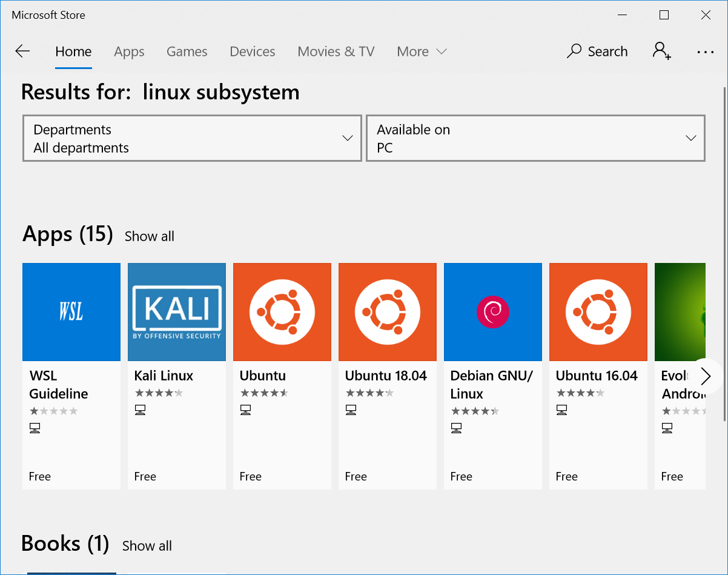Click the Free price under Kali Linux
The width and height of the screenshot is (728, 575).
145,476
